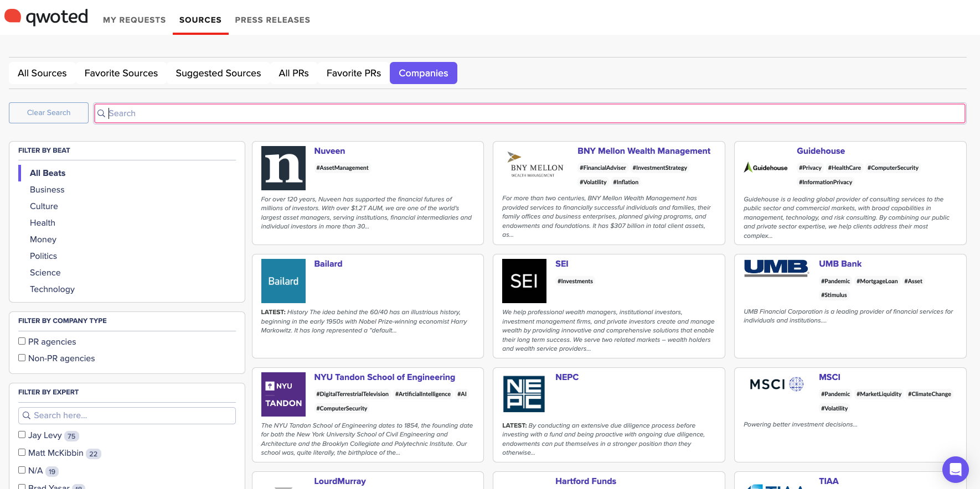Image resolution: width=980 pixels, height=489 pixels.
Task: Open the Hartford Funds company title
Action: [586, 481]
